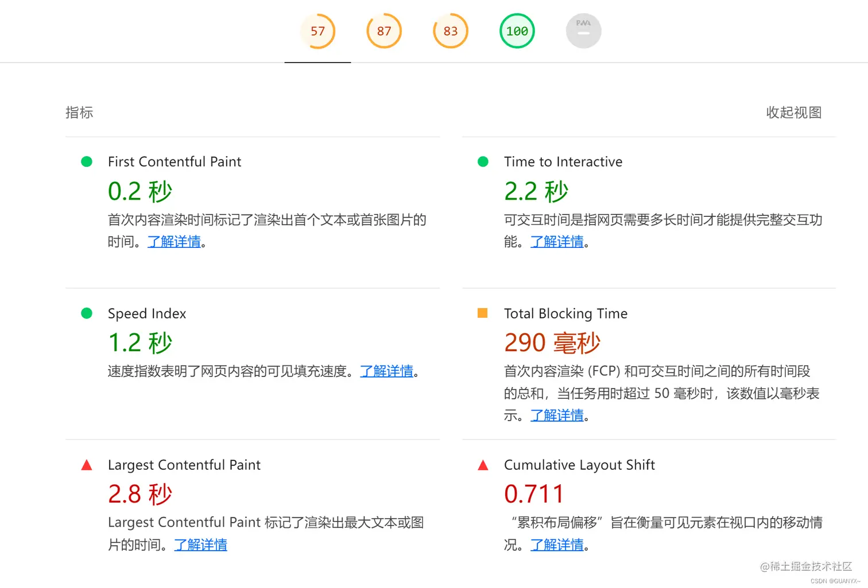The width and height of the screenshot is (868, 588).
Task: Click green status dot beside First Contentful Paint
Action: (x=87, y=162)
